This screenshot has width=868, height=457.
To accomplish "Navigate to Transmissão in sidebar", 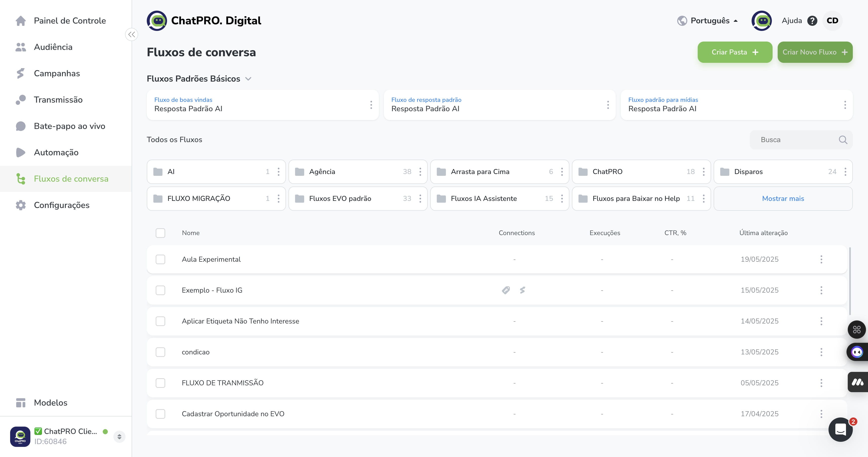I will click(66, 100).
